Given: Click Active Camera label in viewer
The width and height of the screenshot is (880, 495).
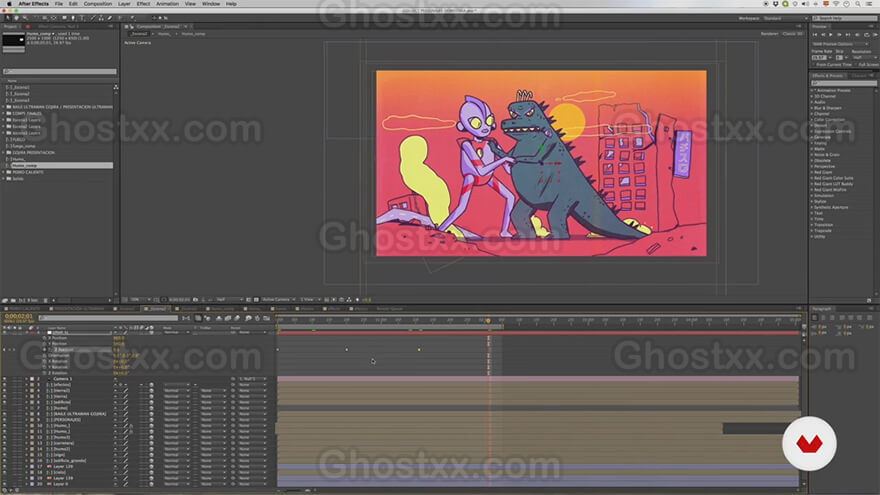Looking at the screenshot, I should [x=138, y=43].
